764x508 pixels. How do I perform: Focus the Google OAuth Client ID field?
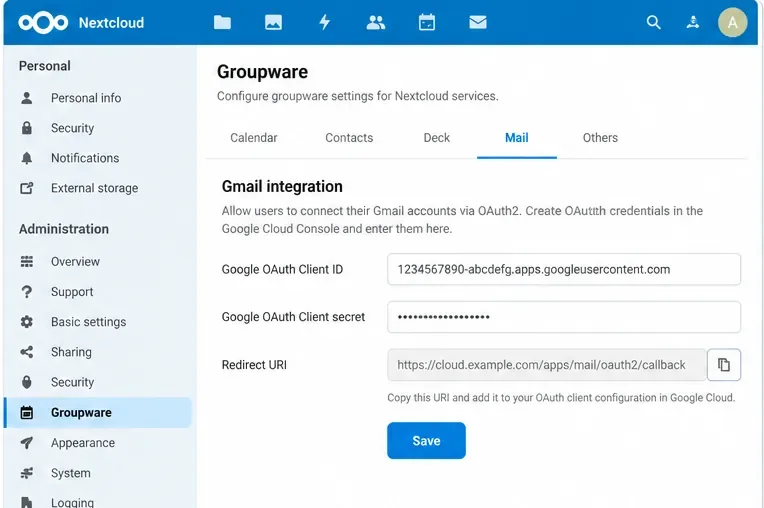pos(564,269)
